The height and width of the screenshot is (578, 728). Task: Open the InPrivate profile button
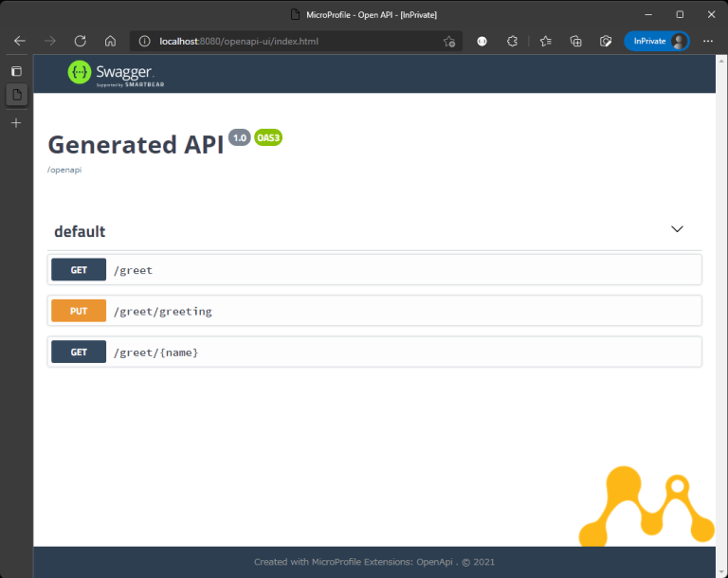pyautogui.click(x=657, y=42)
